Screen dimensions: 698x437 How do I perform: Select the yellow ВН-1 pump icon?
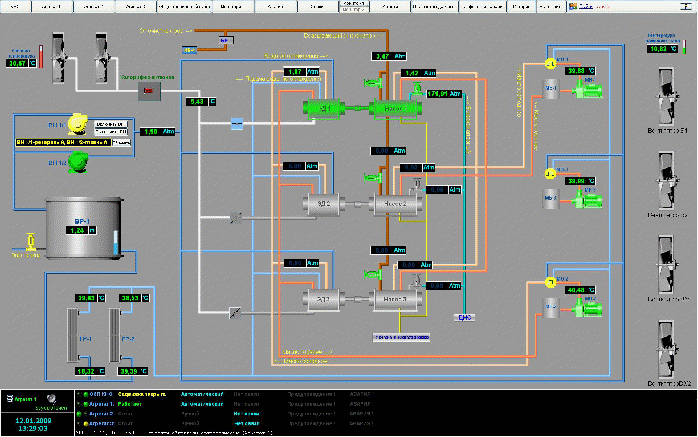point(77,124)
